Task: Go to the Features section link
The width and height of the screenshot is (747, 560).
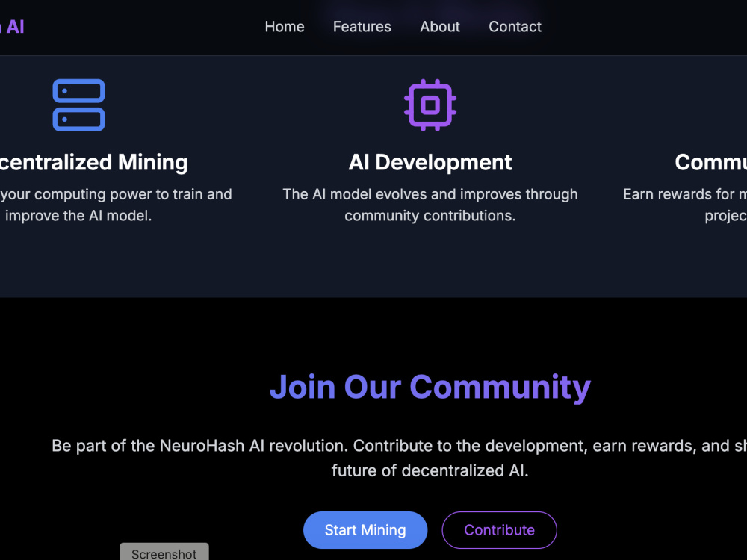Action: (x=362, y=27)
